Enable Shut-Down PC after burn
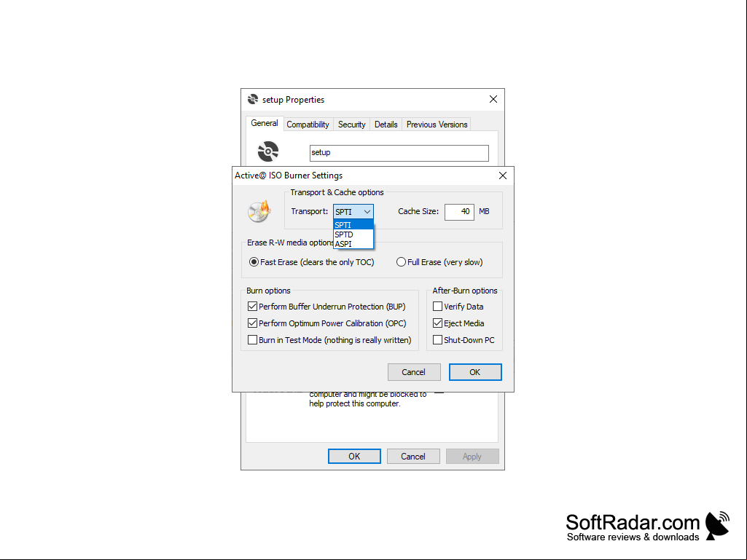Image resolution: width=747 pixels, height=560 pixels. tap(464, 340)
